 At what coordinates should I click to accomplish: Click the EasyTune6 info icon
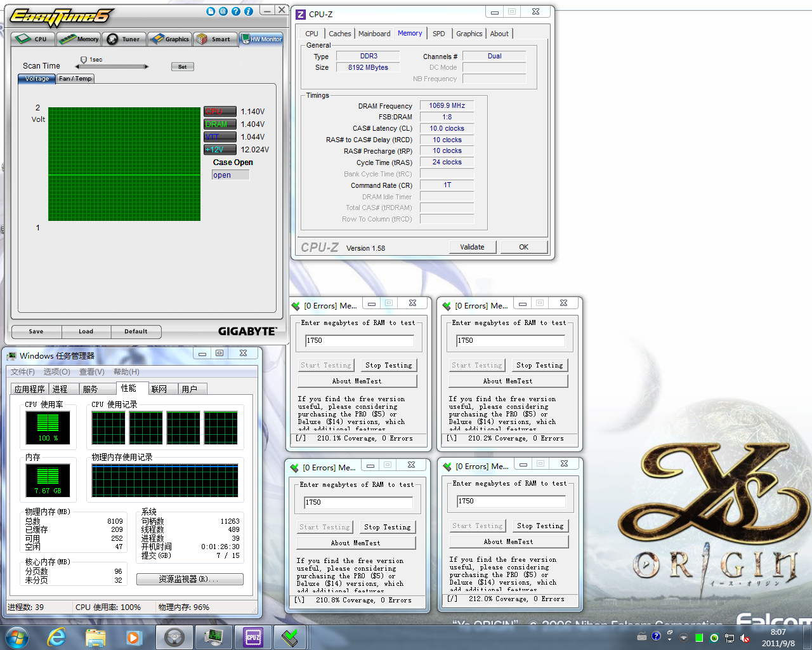point(249,11)
